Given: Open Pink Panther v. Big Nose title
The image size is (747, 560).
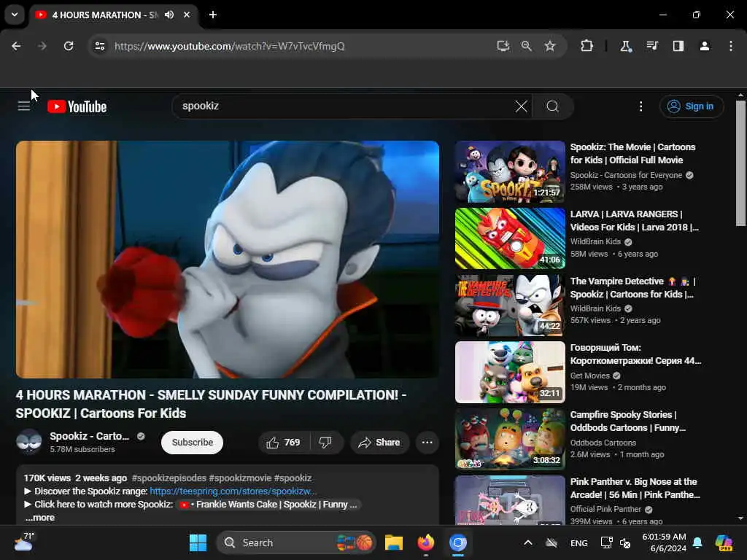Looking at the screenshot, I should (x=635, y=488).
